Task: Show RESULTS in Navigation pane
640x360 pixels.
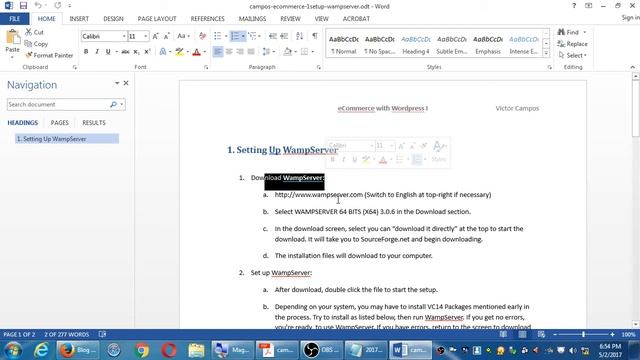Action: pyautogui.click(x=94, y=122)
